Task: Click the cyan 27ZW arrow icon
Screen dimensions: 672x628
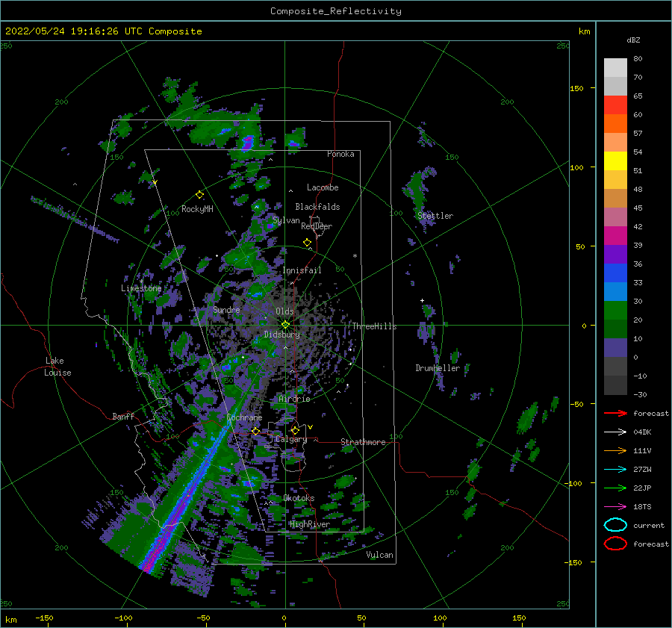Action: pyautogui.click(x=615, y=470)
